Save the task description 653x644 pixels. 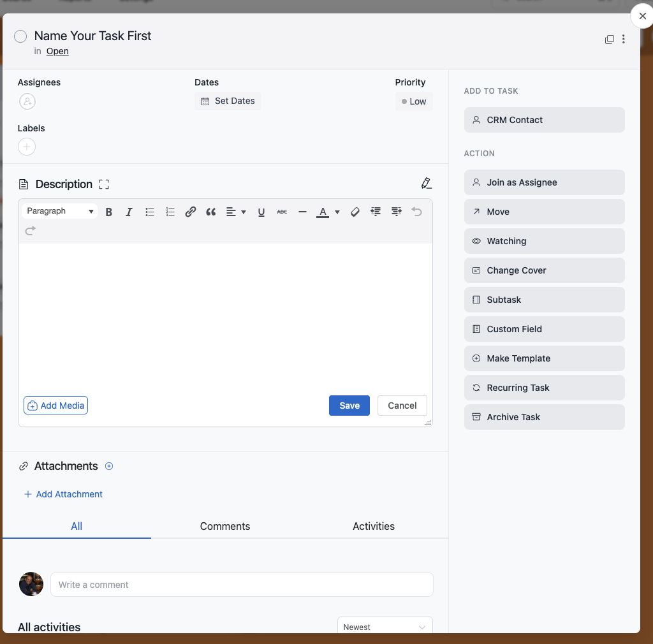point(349,406)
